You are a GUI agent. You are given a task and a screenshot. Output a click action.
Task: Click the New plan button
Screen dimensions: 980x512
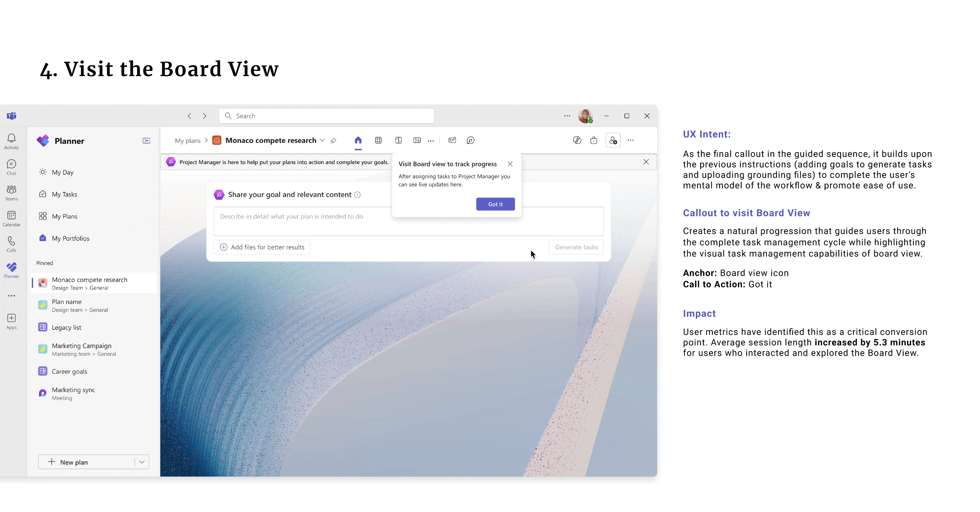(86, 462)
